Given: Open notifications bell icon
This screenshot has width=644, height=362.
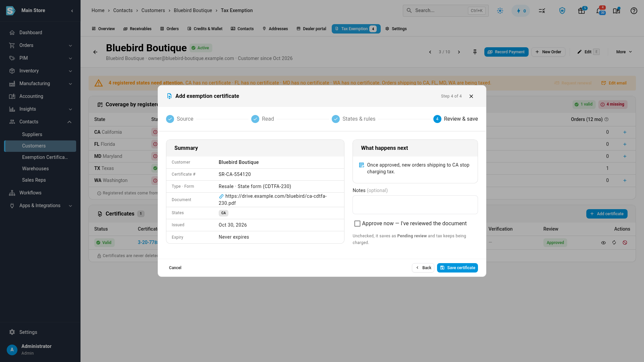Looking at the screenshot, I should (x=599, y=11).
